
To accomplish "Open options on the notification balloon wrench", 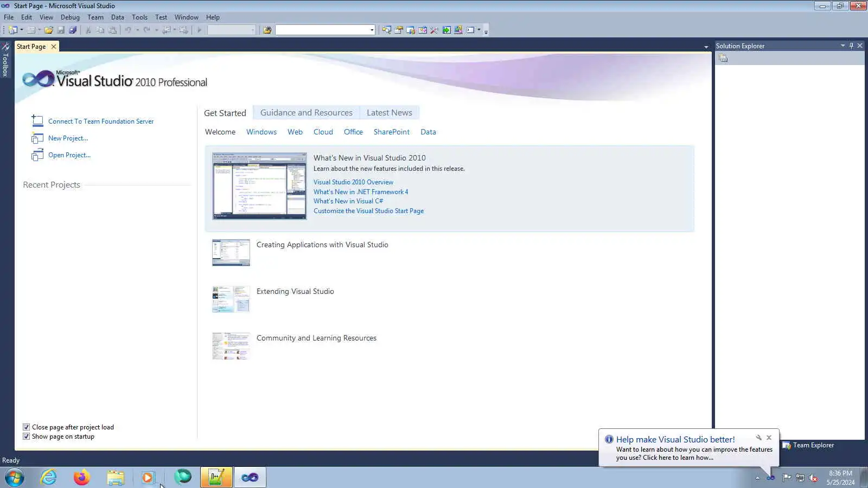I will 758,438.
